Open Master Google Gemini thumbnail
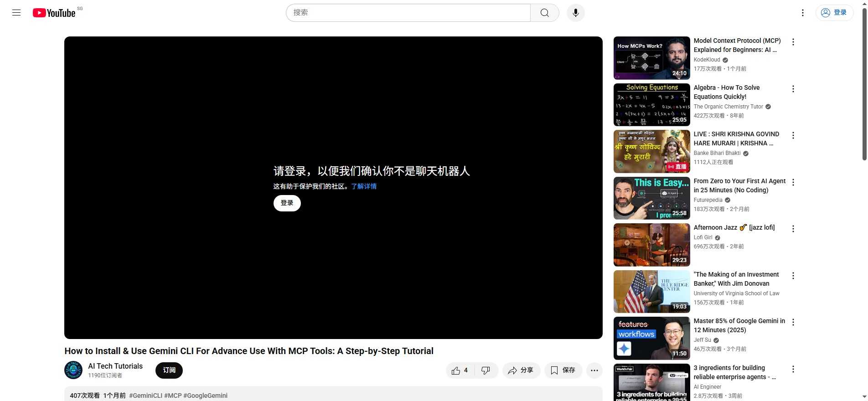Image resolution: width=868 pixels, height=401 pixels. pos(652,338)
